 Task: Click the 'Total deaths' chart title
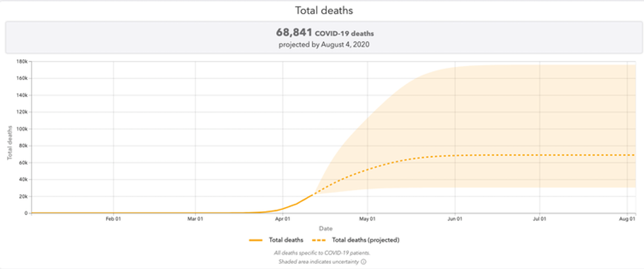pos(322,11)
